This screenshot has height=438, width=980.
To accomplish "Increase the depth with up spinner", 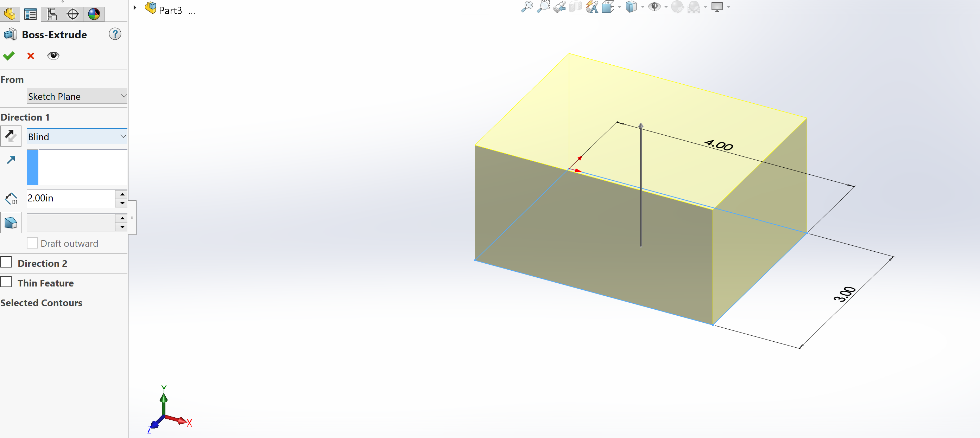I will pos(122,194).
